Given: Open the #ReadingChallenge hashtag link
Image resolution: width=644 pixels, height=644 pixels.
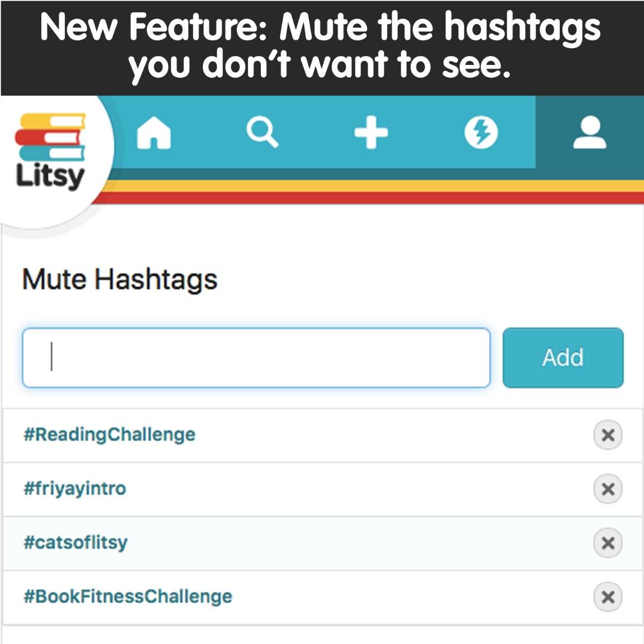Looking at the screenshot, I should tap(109, 434).
